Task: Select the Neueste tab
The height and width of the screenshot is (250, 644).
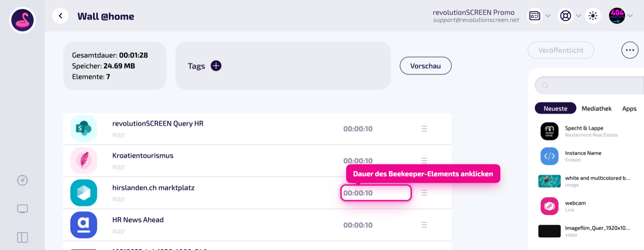Action: tap(555, 108)
